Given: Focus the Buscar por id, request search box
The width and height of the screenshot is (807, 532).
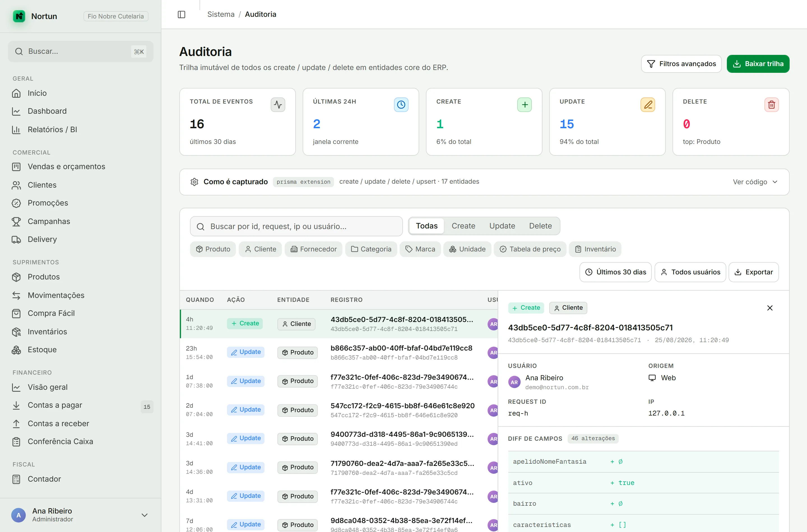Looking at the screenshot, I should [x=296, y=226].
